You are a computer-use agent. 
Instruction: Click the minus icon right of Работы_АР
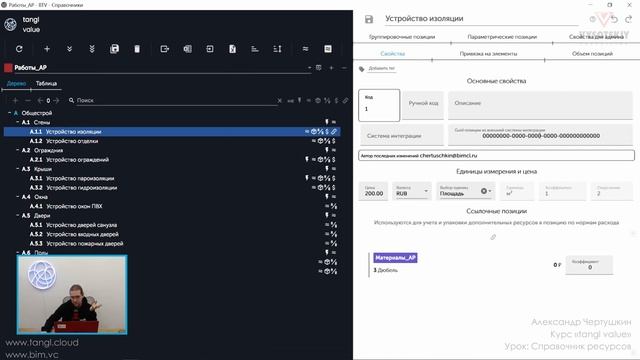click(x=344, y=68)
